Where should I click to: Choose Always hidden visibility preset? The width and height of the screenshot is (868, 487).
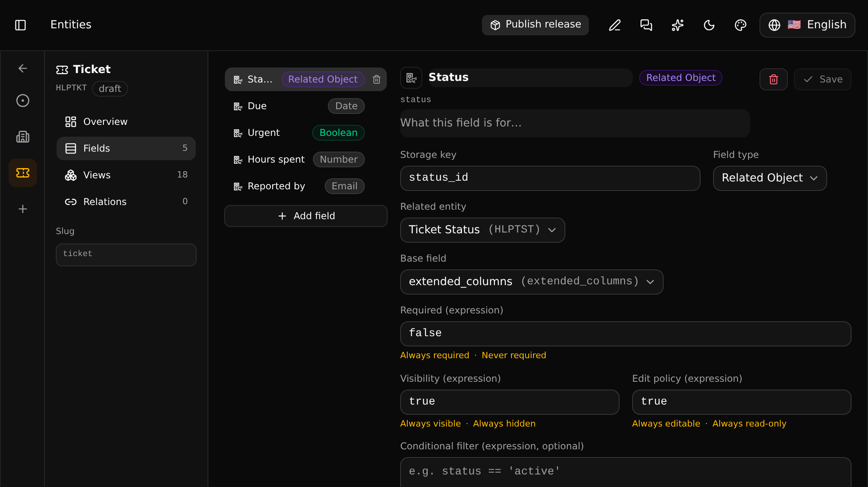[x=504, y=423]
